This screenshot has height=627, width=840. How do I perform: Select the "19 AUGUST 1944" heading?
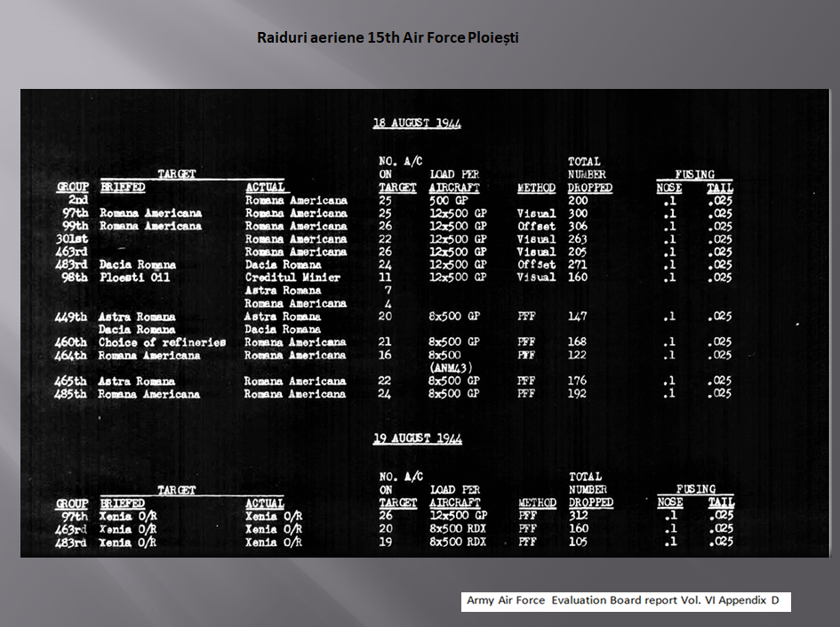coord(417,438)
